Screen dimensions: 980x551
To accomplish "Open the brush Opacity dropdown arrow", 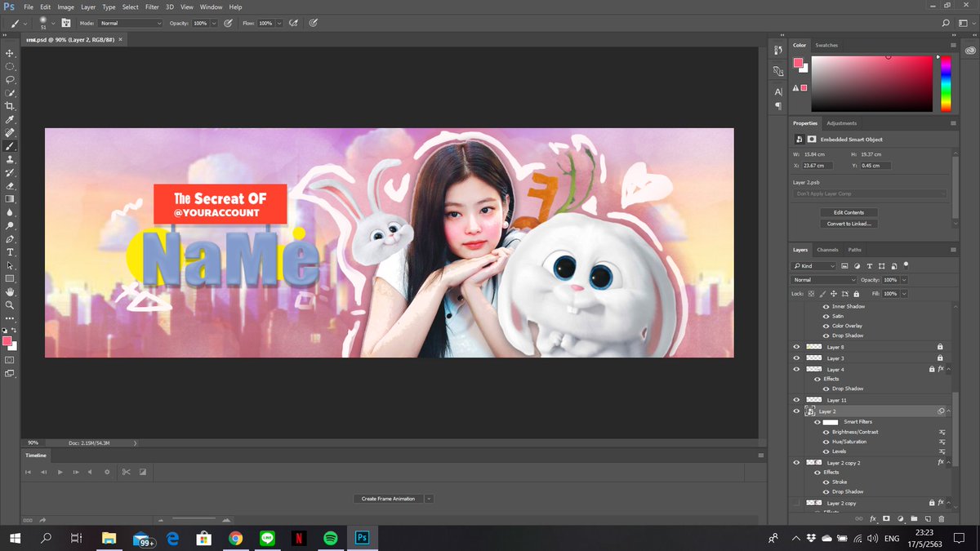I will tap(214, 24).
